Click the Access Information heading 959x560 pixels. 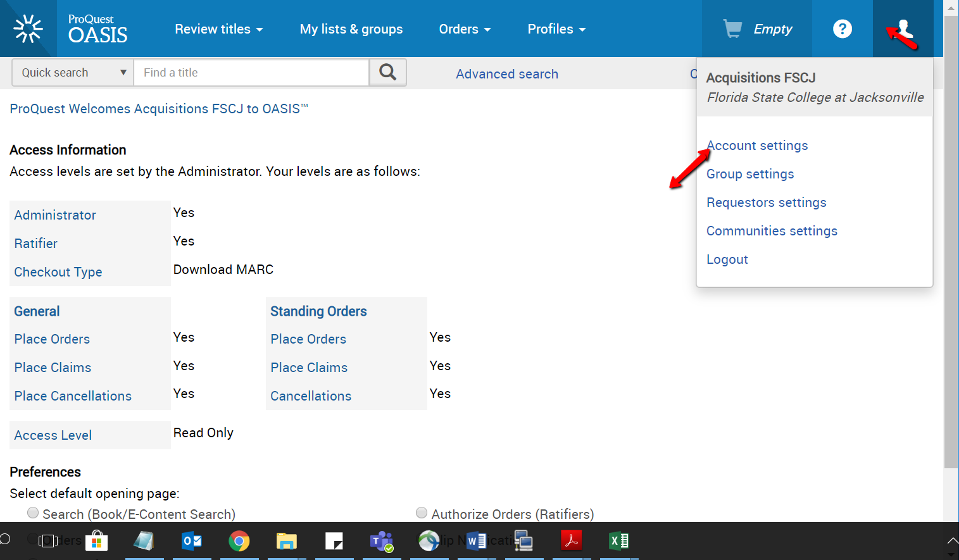[x=68, y=150]
